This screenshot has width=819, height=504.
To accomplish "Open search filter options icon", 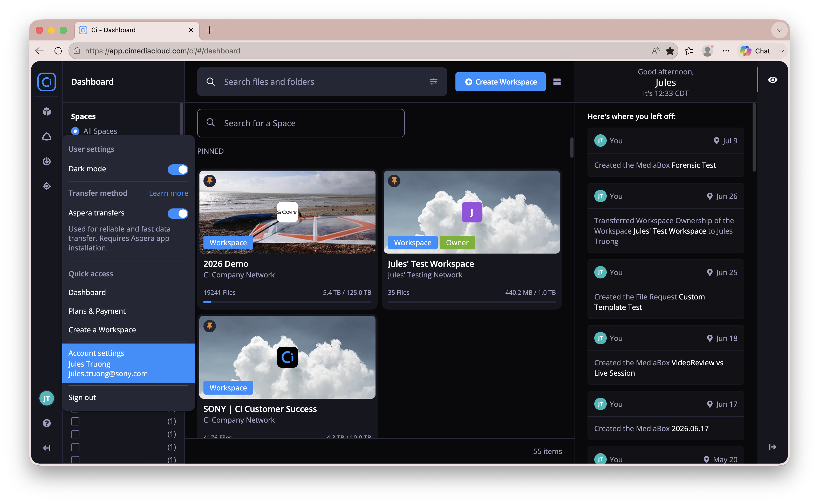I will 433,82.
